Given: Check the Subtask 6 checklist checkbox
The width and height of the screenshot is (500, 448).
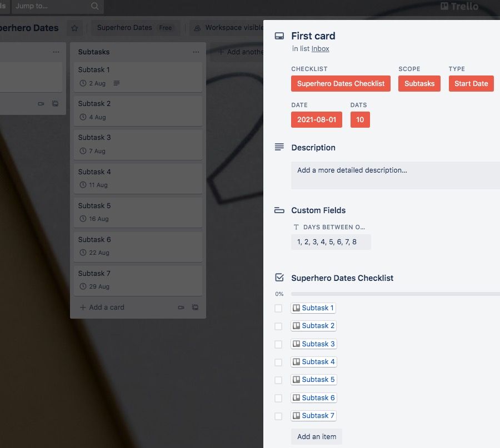Looking at the screenshot, I should coord(278,398).
